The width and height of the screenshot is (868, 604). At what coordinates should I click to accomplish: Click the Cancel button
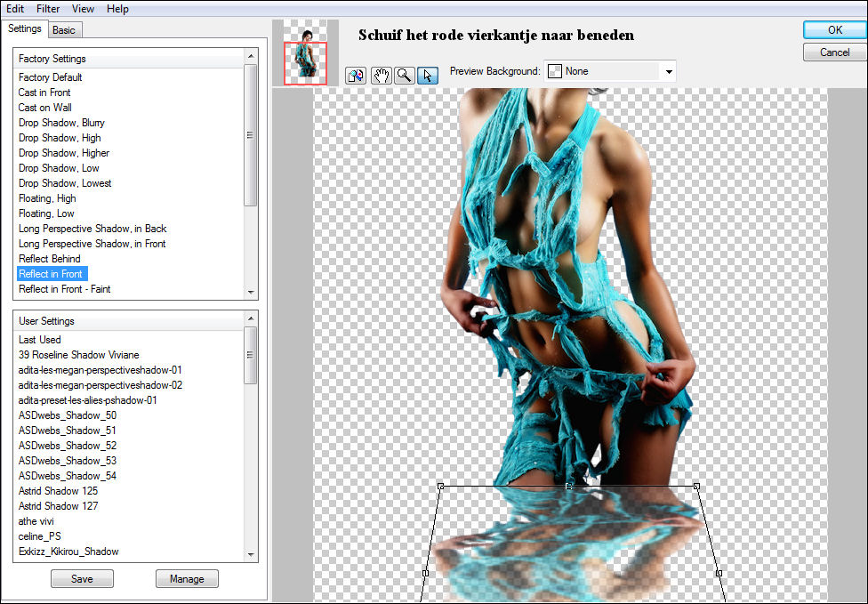(x=835, y=52)
